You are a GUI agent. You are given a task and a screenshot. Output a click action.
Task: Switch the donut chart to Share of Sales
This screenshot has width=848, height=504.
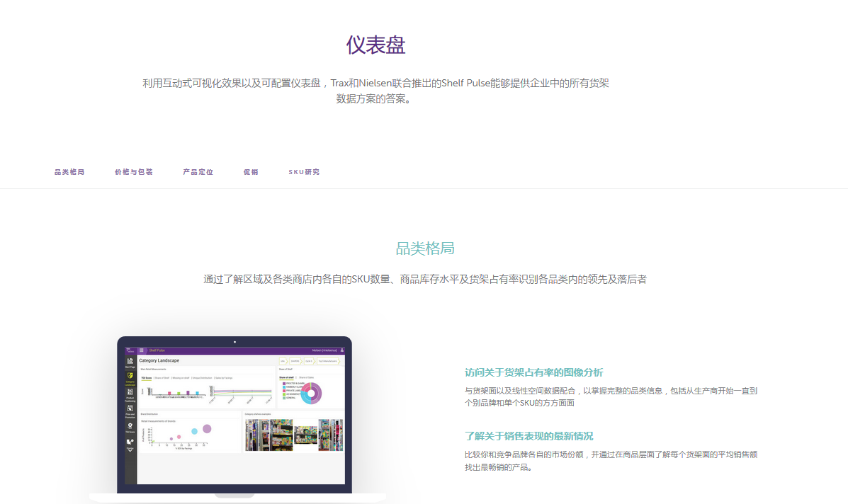[x=306, y=377]
